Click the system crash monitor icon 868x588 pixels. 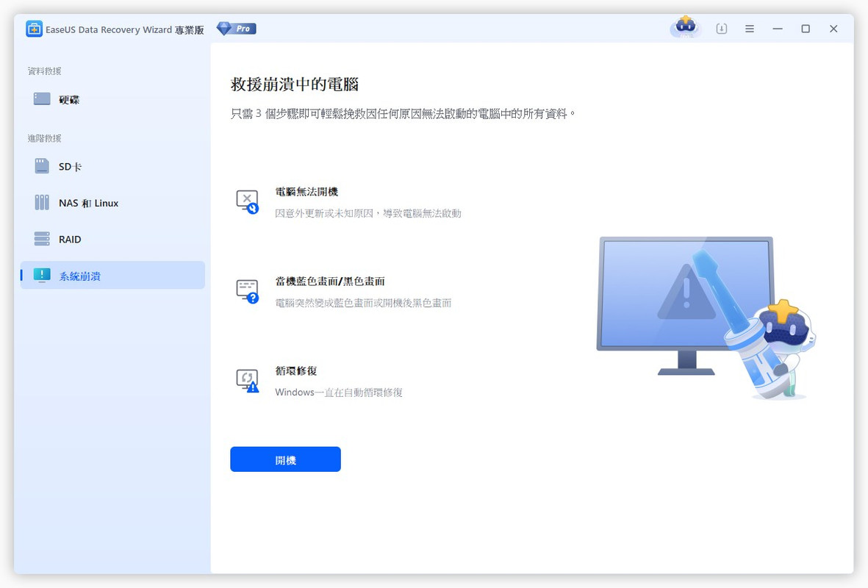click(x=42, y=275)
